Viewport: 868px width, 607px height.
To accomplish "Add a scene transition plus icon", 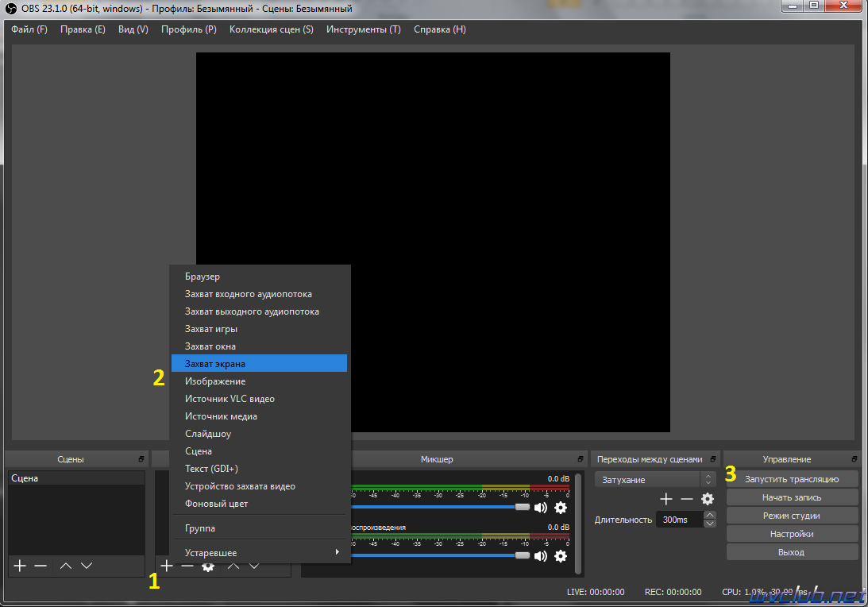I will 666,499.
